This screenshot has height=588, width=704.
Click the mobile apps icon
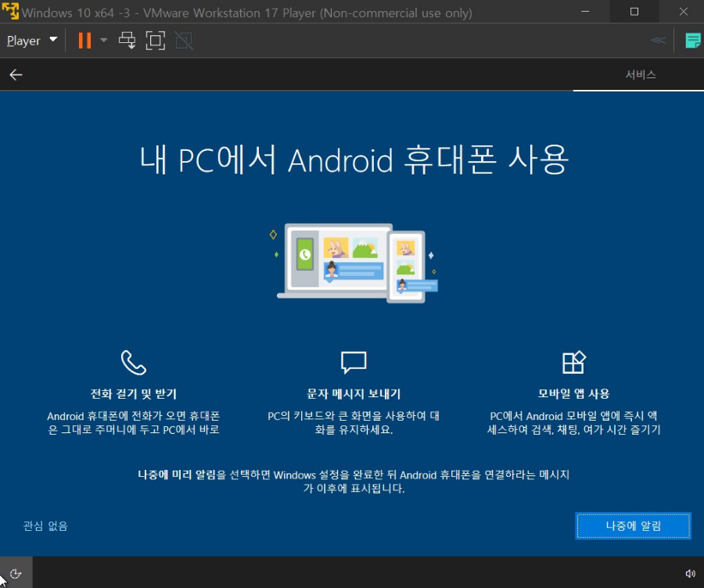pos(574,362)
